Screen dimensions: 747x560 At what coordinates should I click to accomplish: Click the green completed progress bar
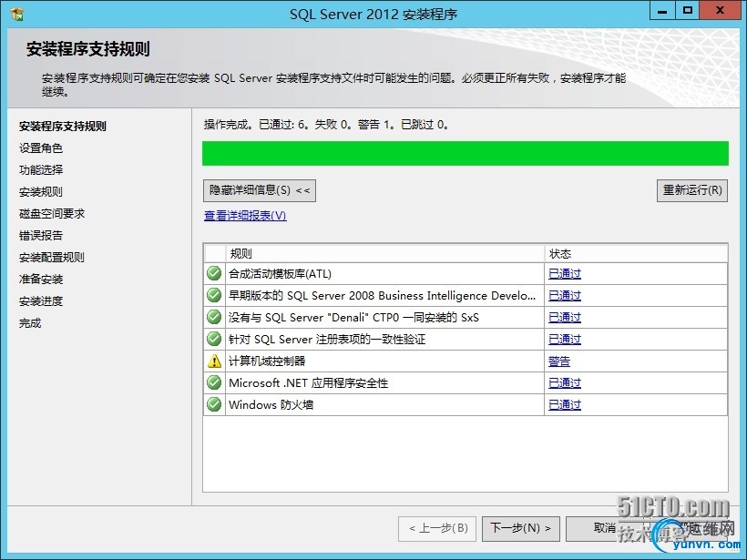(x=466, y=153)
